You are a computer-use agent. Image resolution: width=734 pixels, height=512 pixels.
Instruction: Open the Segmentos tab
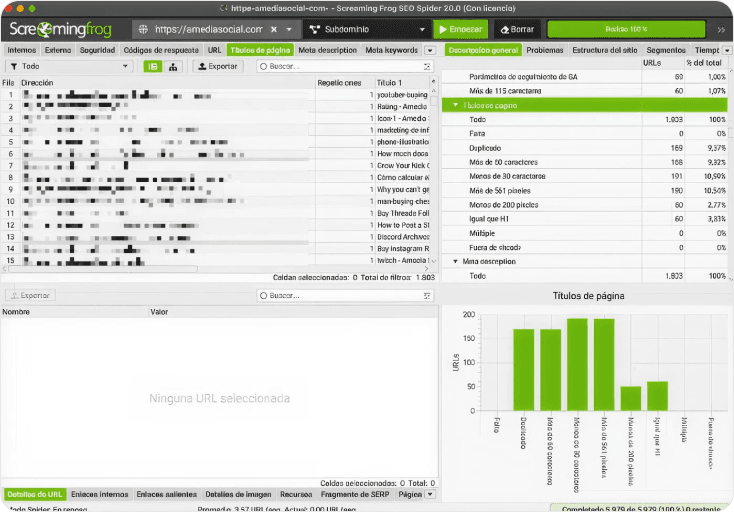pyautogui.click(x=666, y=50)
